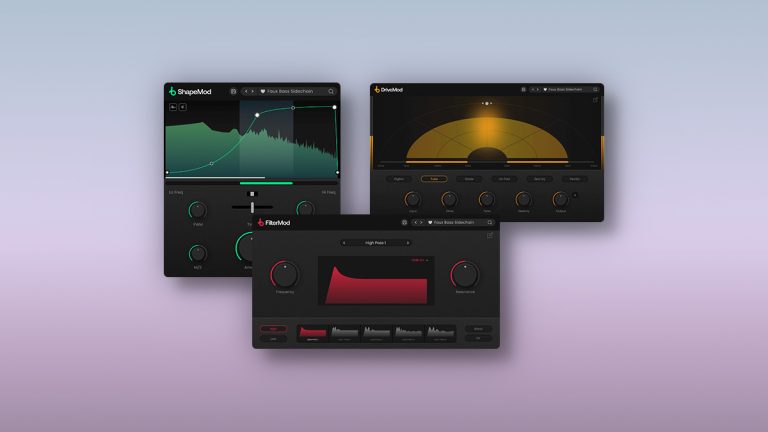Select the Tube mode in DriveMod
This screenshot has width=768, height=432.
pos(434,179)
